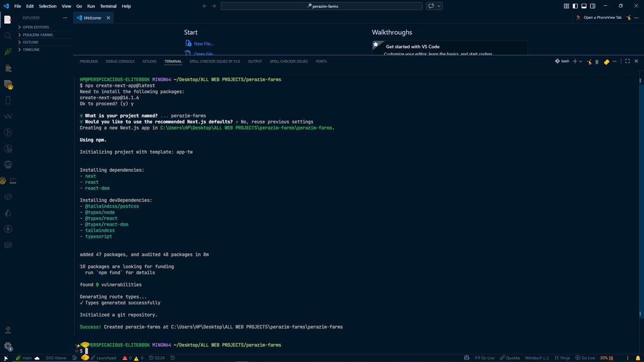
Task: Open the Edit menu
Action: 30,6
